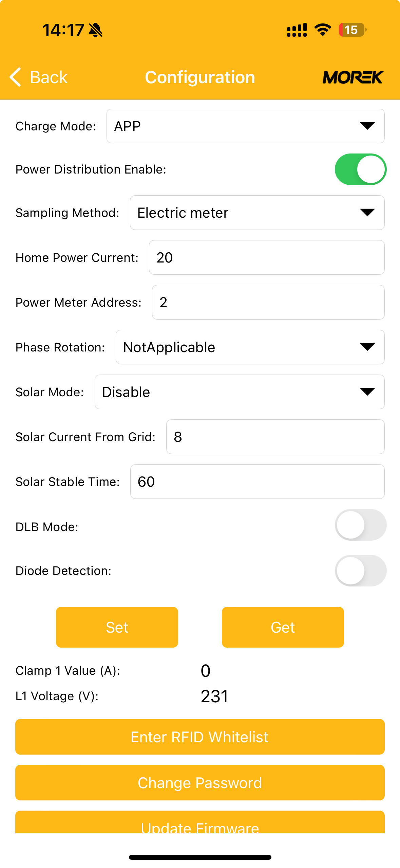Tap the Change Password button

pyautogui.click(x=200, y=782)
